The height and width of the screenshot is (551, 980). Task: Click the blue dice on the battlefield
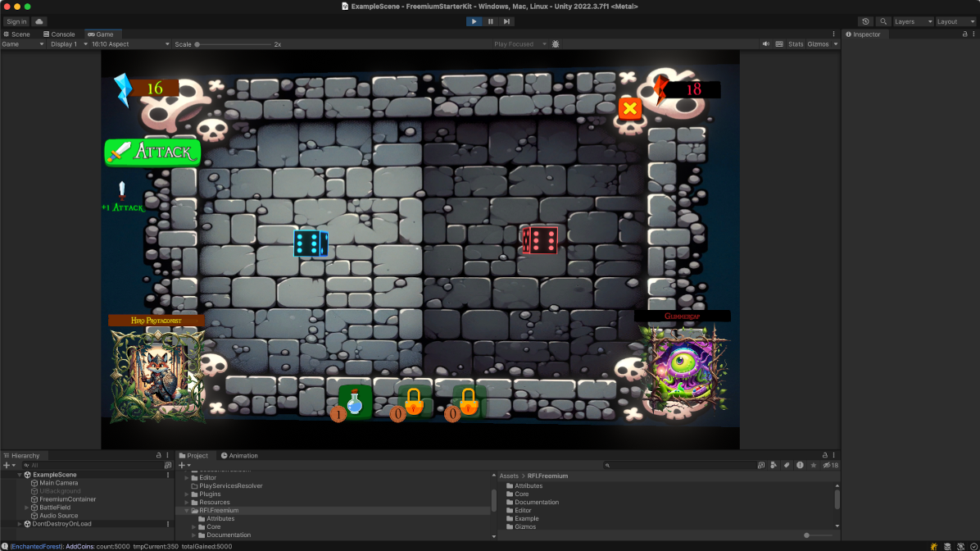[311, 244]
